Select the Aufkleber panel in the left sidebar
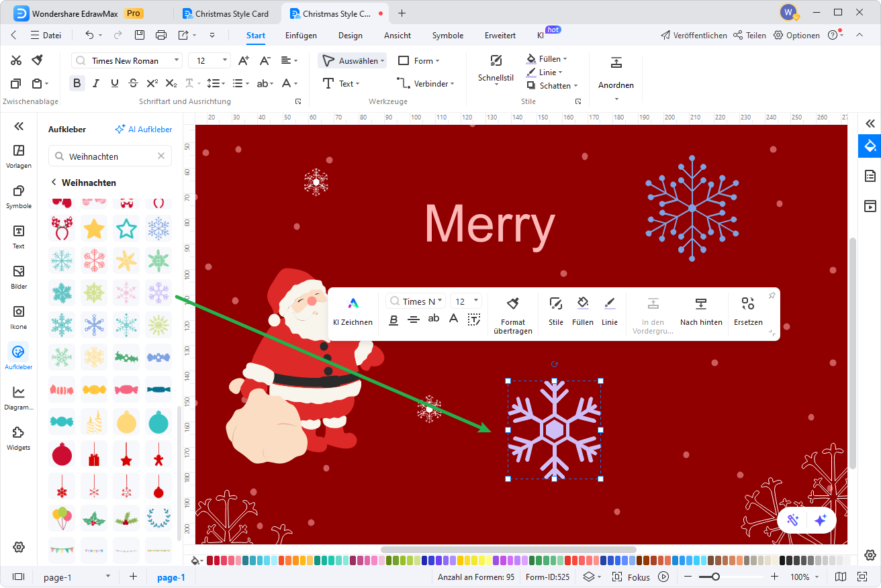Image resolution: width=881 pixels, height=588 pixels. pyautogui.click(x=18, y=356)
